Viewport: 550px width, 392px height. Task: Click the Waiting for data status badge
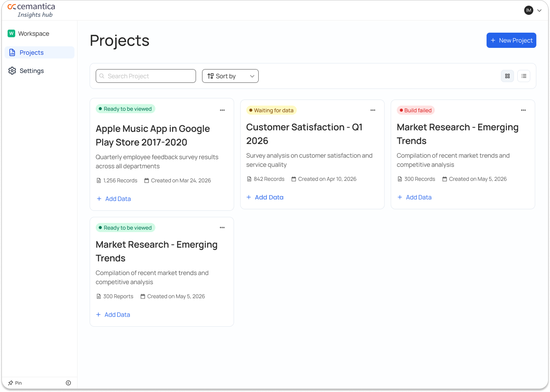(271, 110)
